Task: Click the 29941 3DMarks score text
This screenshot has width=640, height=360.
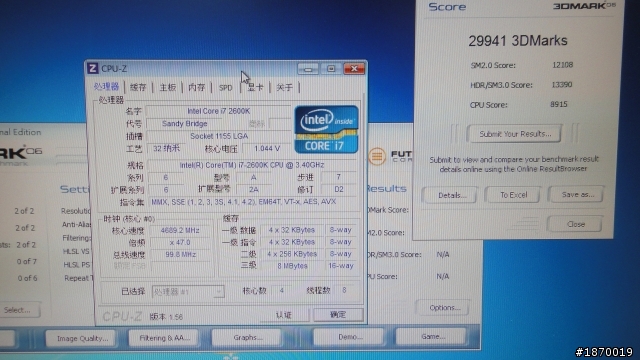Action: point(518,41)
